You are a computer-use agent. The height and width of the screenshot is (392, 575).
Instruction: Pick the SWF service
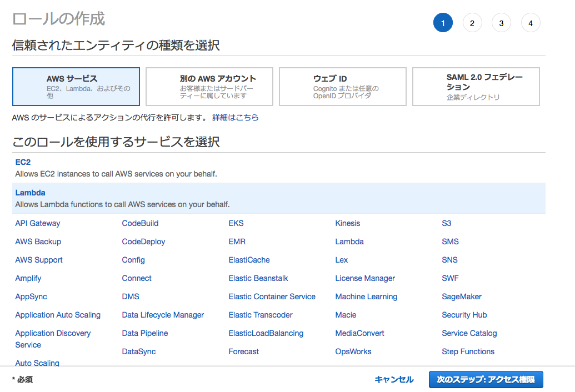click(x=451, y=278)
